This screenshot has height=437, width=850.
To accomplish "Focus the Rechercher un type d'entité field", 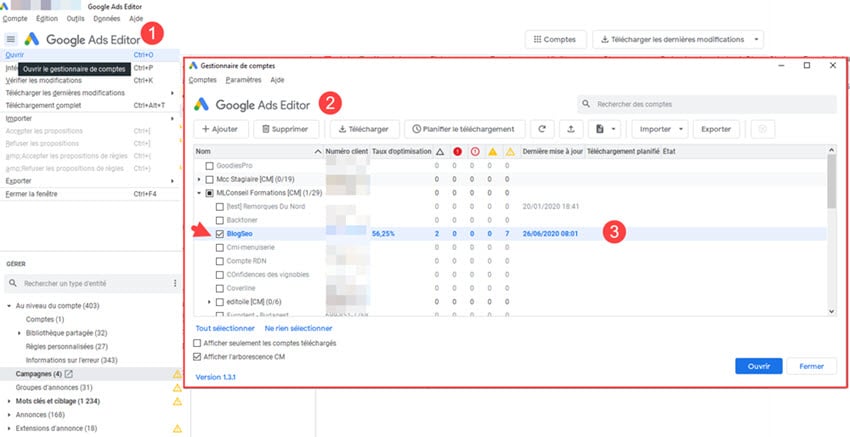I will coord(91,284).
